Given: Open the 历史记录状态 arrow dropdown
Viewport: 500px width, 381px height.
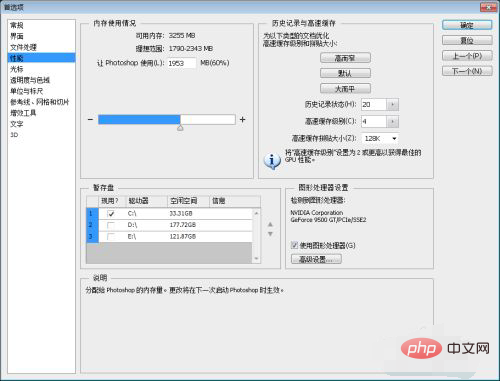Looking at the screenshot, I should click(393, 105).
